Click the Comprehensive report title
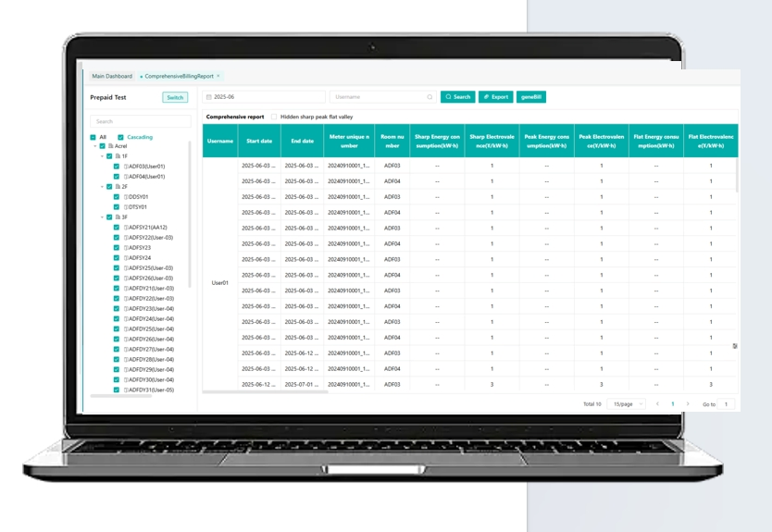This screenshot has width=772, height=532. [235, 117]
